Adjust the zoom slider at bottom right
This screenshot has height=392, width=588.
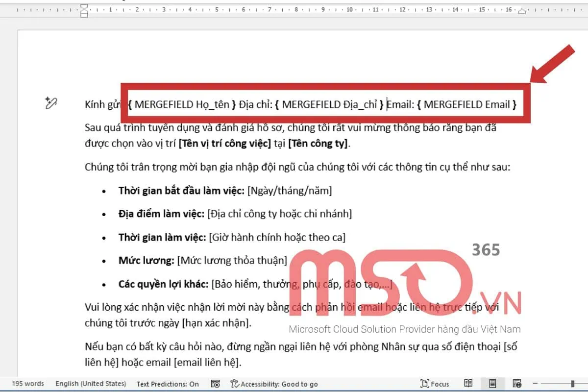tap(572, 383)
